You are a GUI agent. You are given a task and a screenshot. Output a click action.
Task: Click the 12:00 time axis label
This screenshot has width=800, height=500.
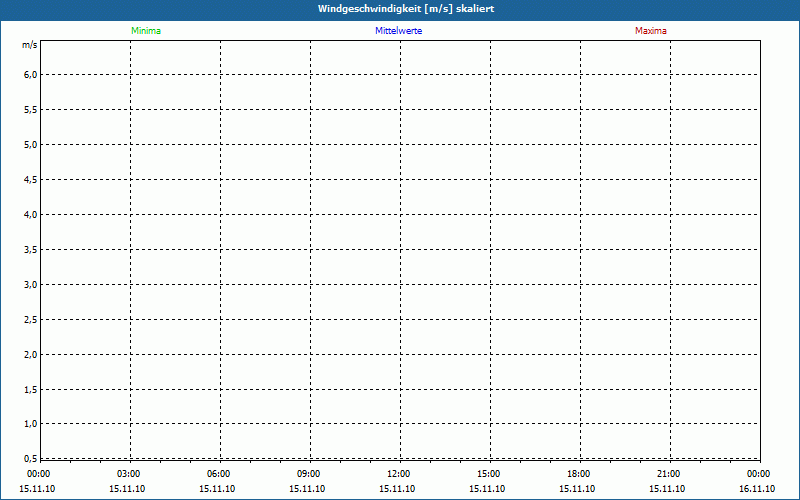click(398, 474)
